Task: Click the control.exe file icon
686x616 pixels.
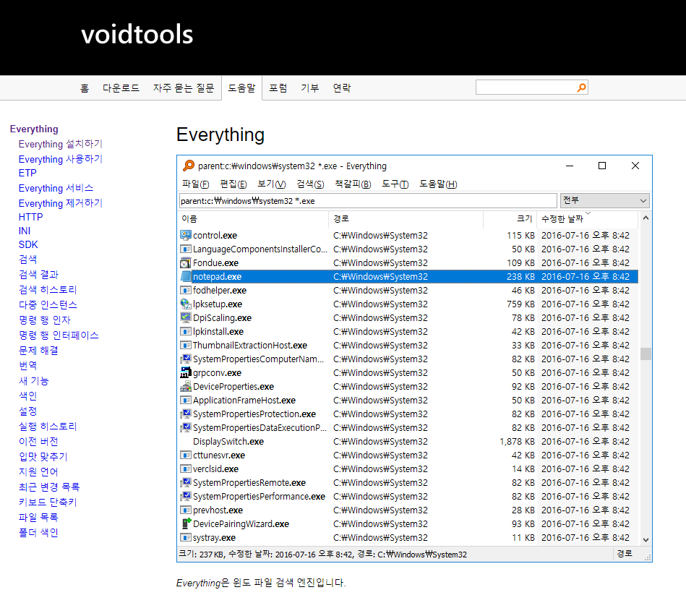Action: click(x=186, y=236)
